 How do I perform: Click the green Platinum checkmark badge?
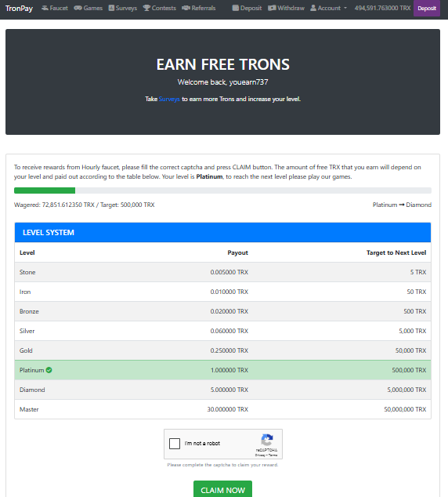pyautogui.click(x=49, y=370)
